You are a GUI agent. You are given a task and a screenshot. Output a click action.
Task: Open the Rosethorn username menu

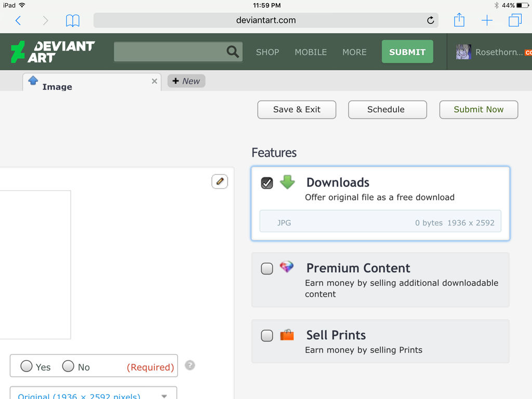(499, 52)
